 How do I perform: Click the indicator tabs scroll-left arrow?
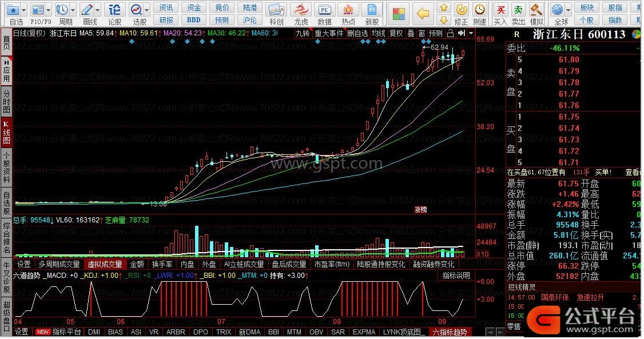490,332
